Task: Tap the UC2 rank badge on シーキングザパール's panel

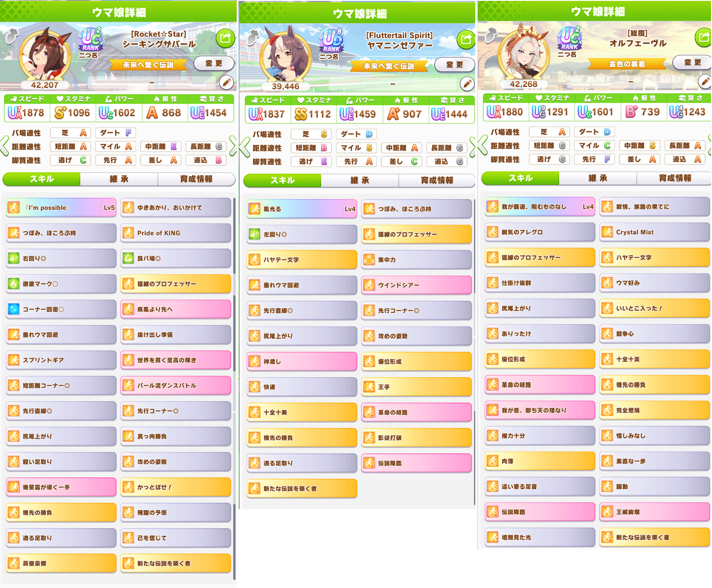Action: tap(91, 39)
